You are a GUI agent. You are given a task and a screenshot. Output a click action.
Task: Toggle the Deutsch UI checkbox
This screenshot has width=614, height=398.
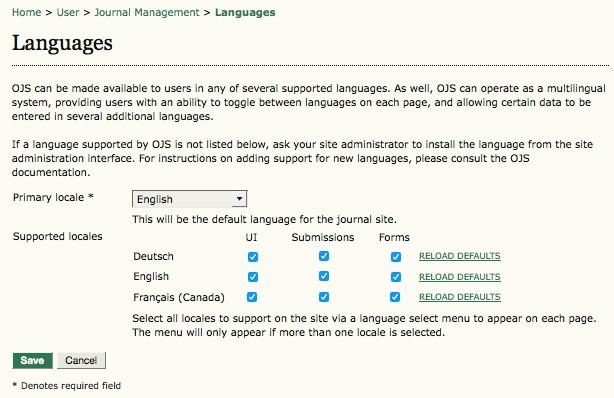tap(253, 257)
